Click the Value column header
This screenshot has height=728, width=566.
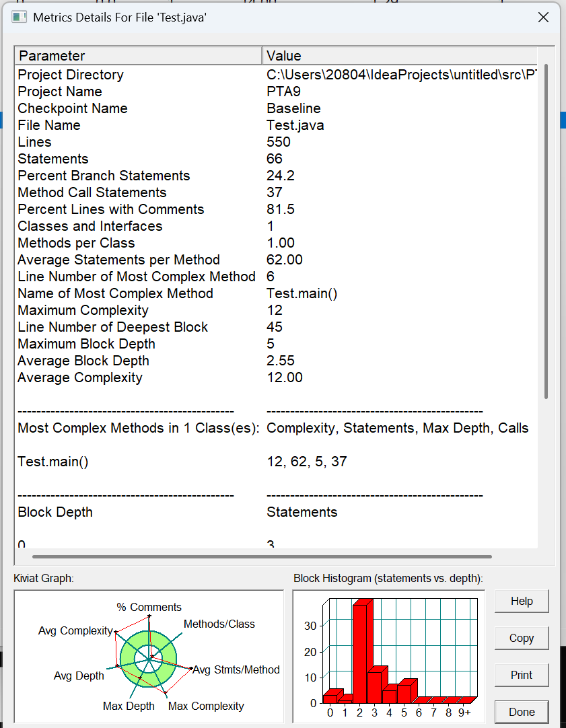tap(400, 56)
